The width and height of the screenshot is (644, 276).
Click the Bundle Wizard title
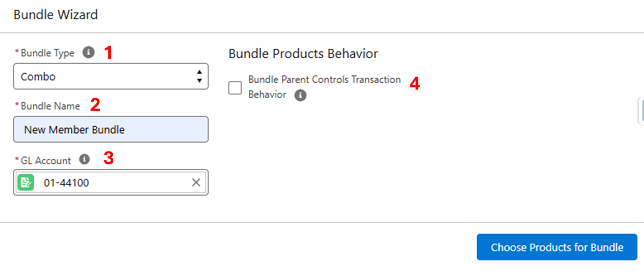click(x=56, y=14)
